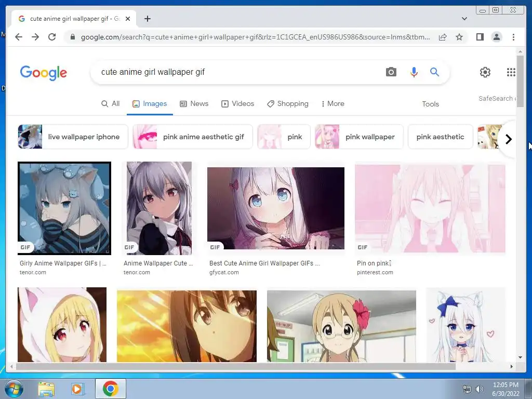Go to the Google logo homepage
Screen dimensions: 532x399
[x=44, y=73]
